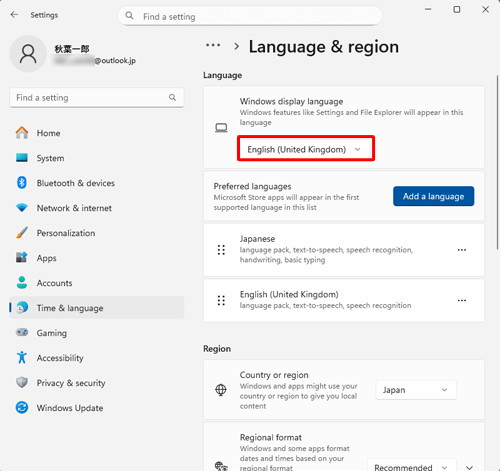
Task: Open Windows Update page
Action: pyautogui.click(x=97, y=407)
